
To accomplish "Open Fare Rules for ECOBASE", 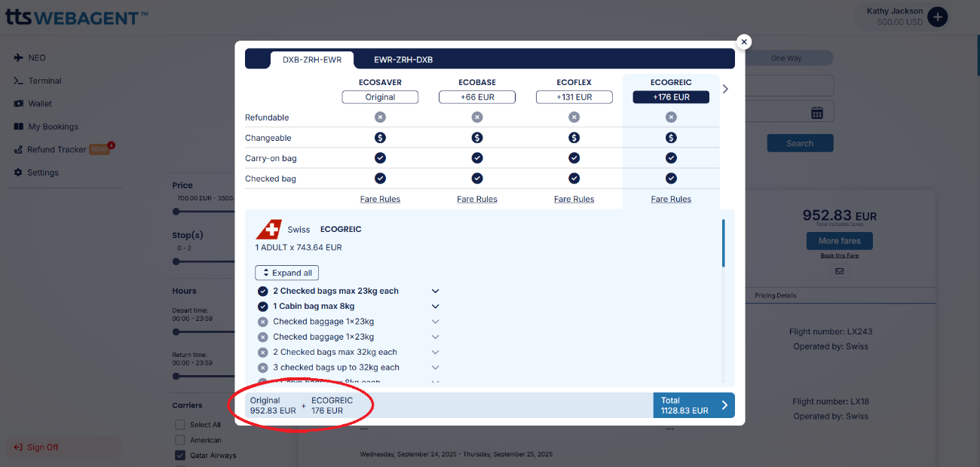I will tap(477, 199).
